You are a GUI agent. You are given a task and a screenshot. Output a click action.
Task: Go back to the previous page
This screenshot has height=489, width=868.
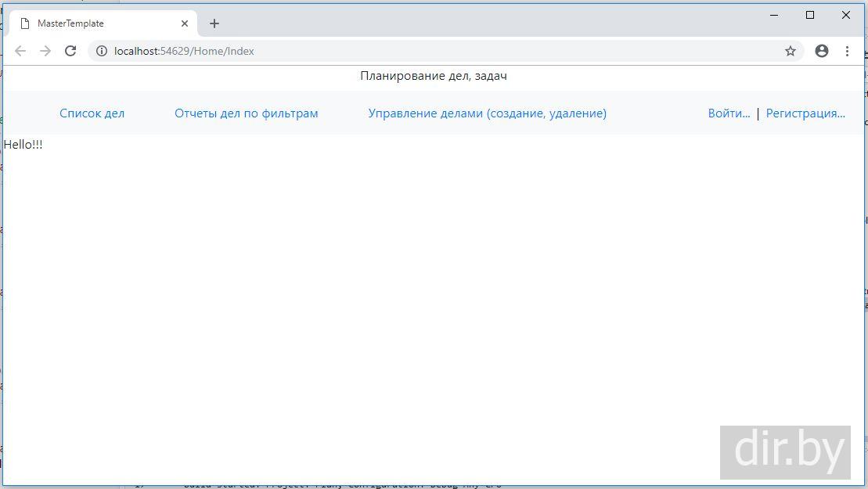click(20, 51)
